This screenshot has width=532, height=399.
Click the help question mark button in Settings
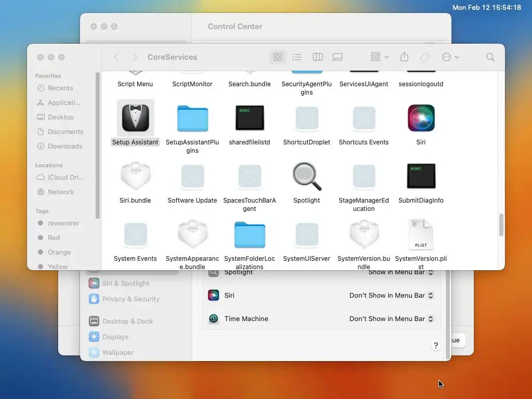click(436, 345)
